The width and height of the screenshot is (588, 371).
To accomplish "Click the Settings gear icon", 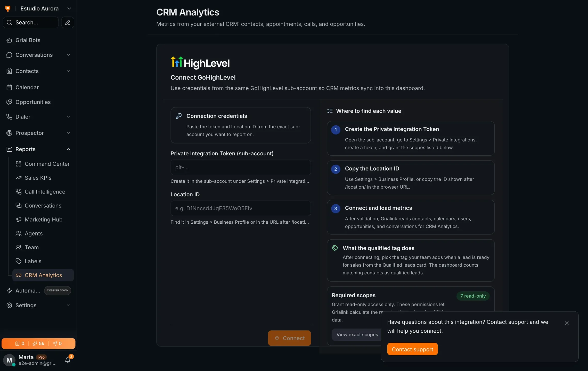I will click(9, 305).
